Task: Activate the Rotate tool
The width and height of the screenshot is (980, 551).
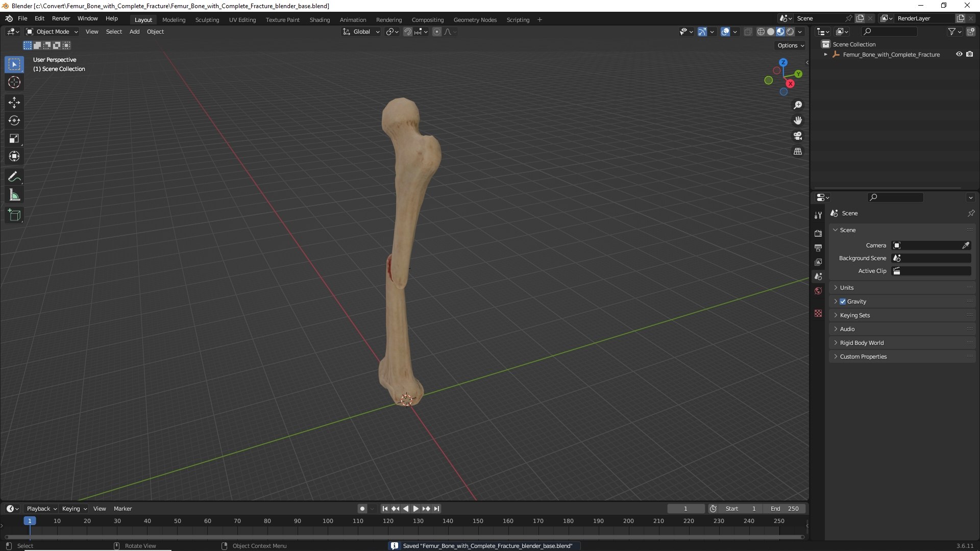Action: coord(14,120)
